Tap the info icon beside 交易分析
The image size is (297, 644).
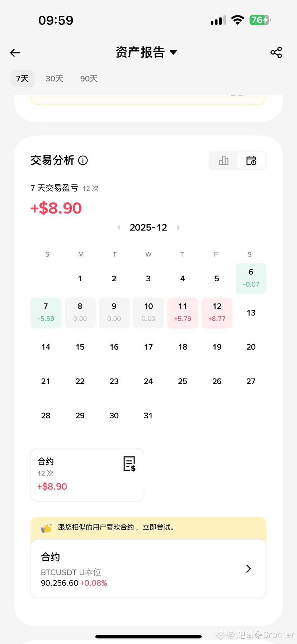(x=83, y=160)
